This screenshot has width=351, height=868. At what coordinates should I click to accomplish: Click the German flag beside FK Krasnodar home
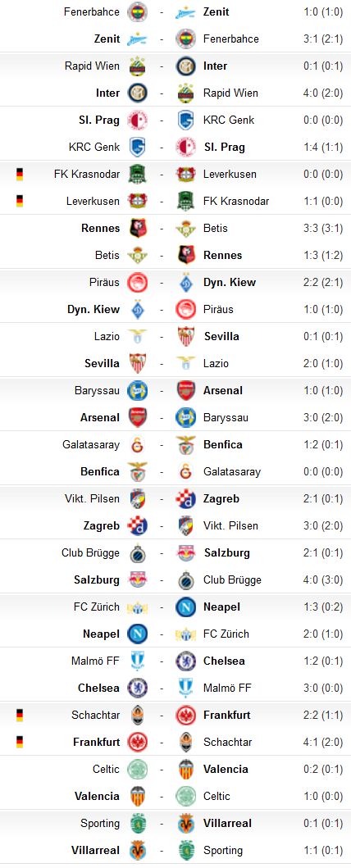pos(20,174)
